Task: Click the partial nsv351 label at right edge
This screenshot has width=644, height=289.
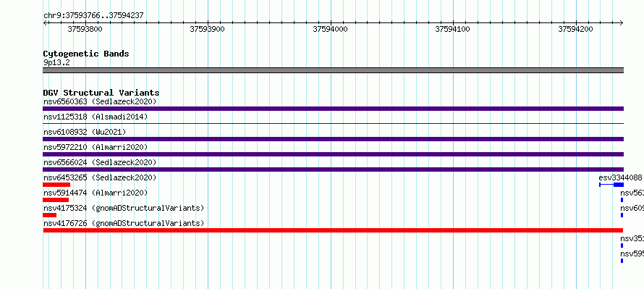Action: coord(632,238)
